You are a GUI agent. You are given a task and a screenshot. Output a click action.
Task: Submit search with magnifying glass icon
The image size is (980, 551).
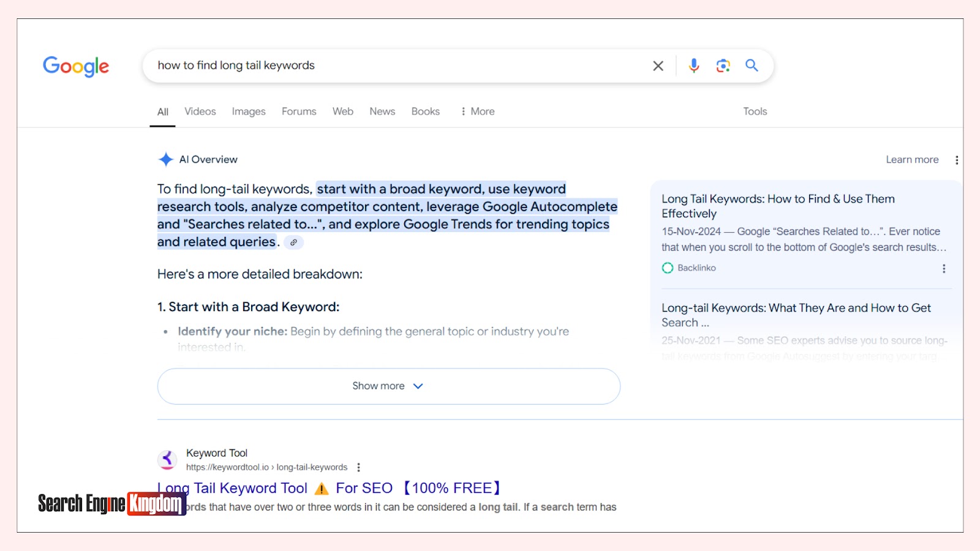point(752,66)
